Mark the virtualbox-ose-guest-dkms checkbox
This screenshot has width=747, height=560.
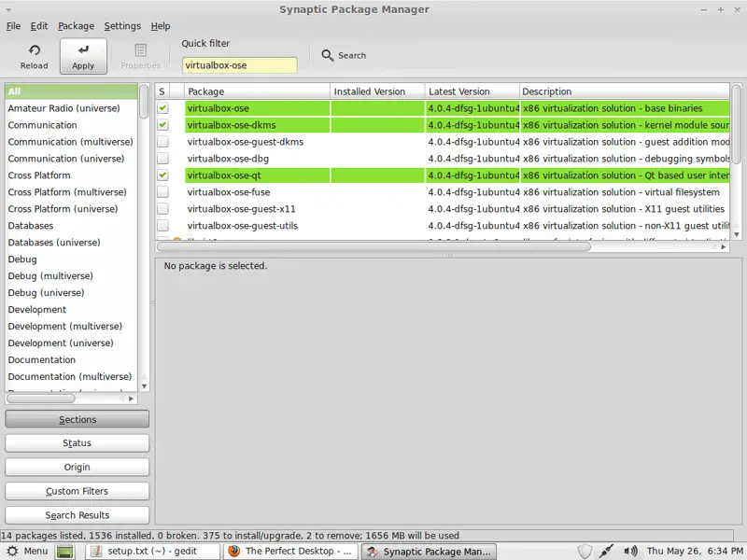(x=162, y=142)
